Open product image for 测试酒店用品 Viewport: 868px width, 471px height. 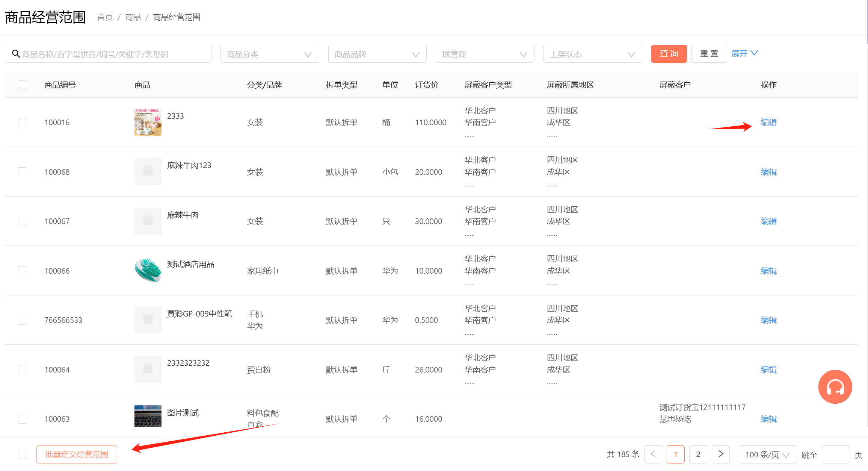click(148, 270)
